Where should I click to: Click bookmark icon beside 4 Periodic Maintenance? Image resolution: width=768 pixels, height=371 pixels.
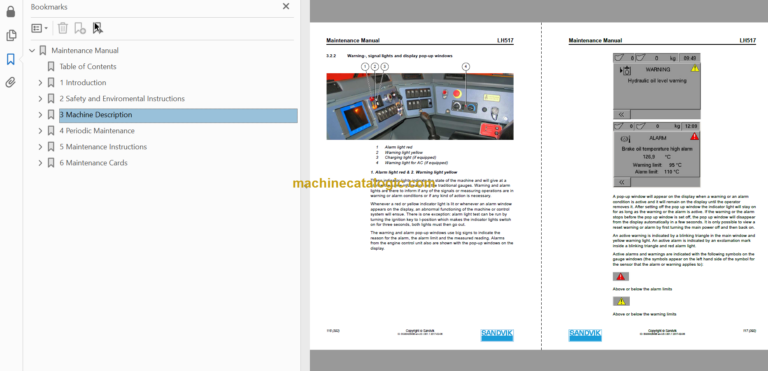pos(51,131)
